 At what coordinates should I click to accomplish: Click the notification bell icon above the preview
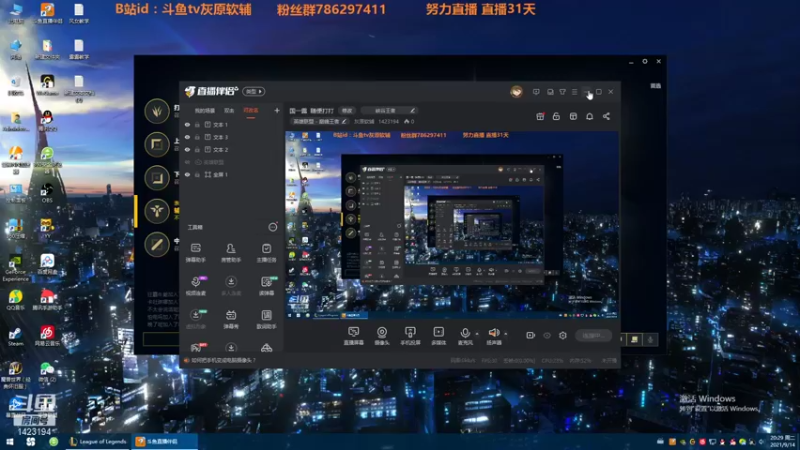(x=589, y=116)
